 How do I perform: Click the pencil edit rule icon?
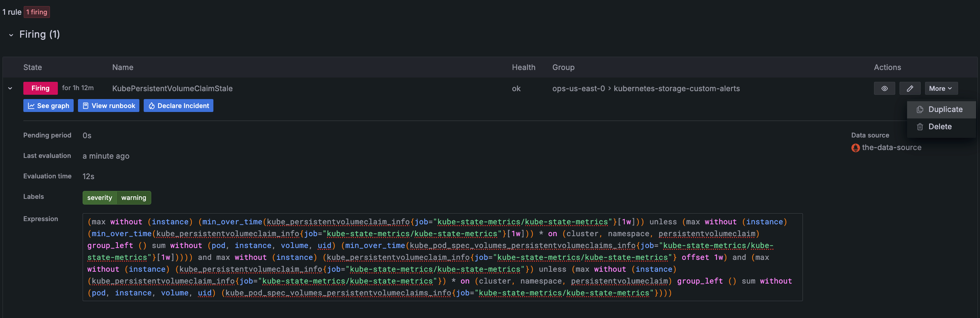click(x=910, y=89)
